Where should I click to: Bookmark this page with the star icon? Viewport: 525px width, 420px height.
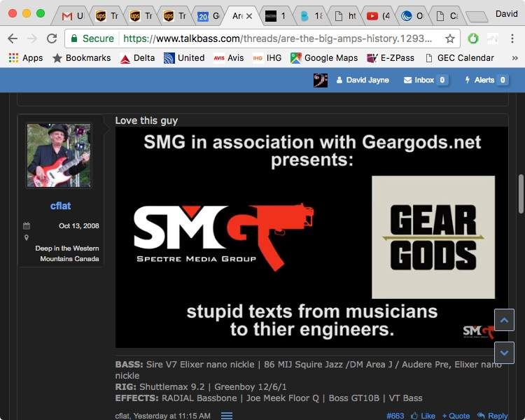click(x=450, y=38)
